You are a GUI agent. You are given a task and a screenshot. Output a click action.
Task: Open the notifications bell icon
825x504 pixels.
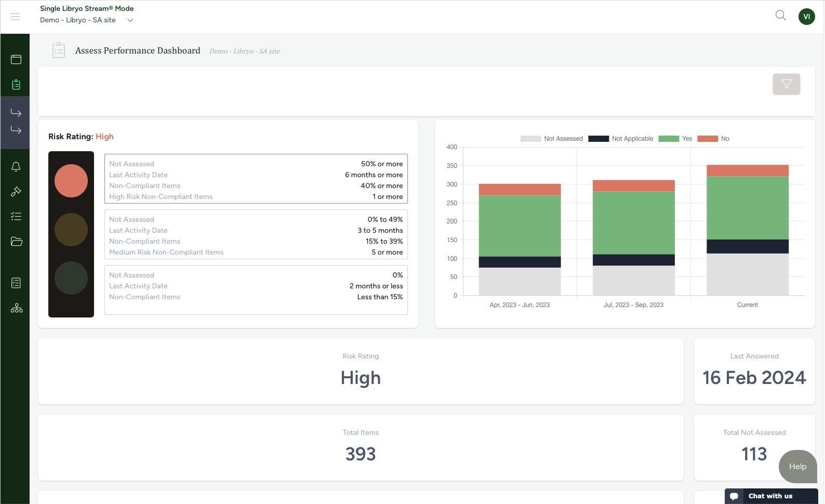click(x=16, y=167)
